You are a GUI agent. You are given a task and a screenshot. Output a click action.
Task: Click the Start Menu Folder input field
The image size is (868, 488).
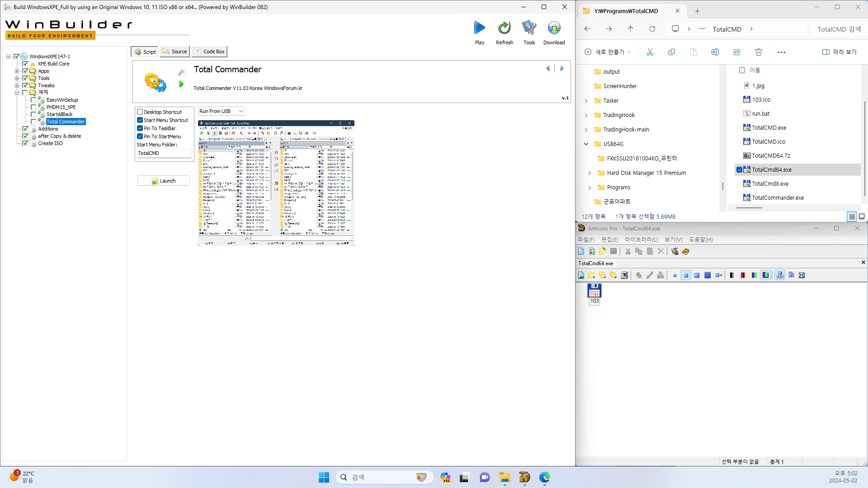pos(164,154)
